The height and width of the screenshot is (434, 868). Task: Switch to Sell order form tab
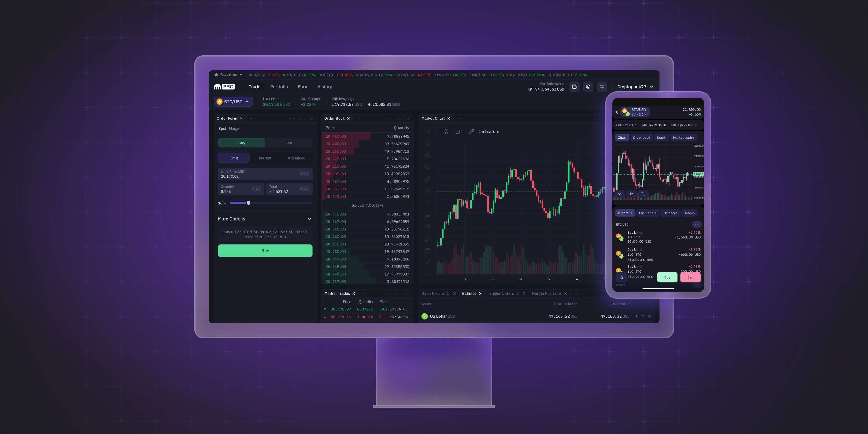coord(288,143)
